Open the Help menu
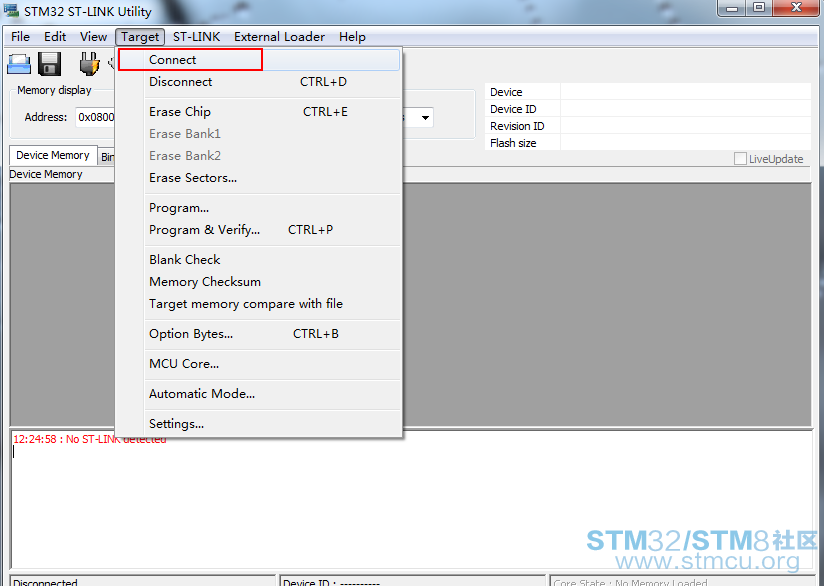The width and height of the screenshot is (824, 586). click(x=352, y=37)
